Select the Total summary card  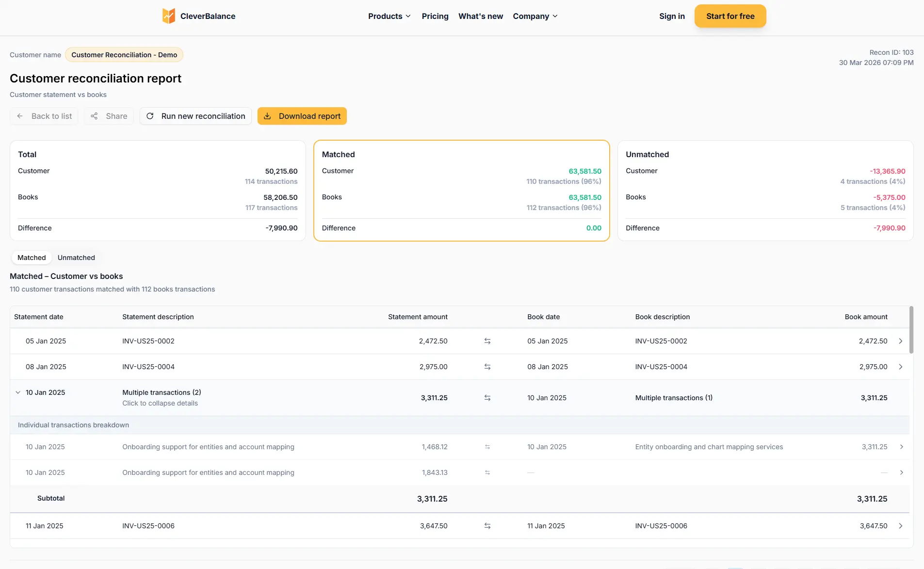coord(158,191)
